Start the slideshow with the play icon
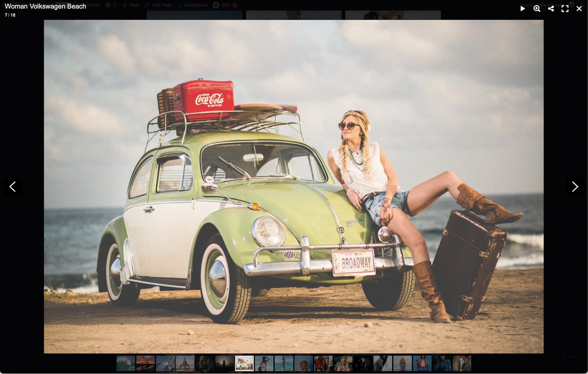This screenshot has width=588, height=374. coord(523,9)
